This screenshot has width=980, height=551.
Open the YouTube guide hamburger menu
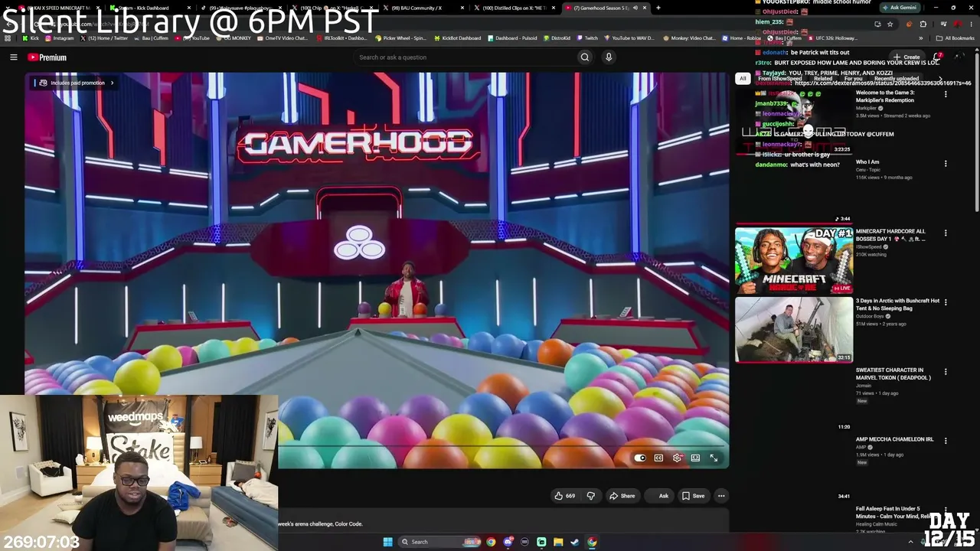point(14,57)
